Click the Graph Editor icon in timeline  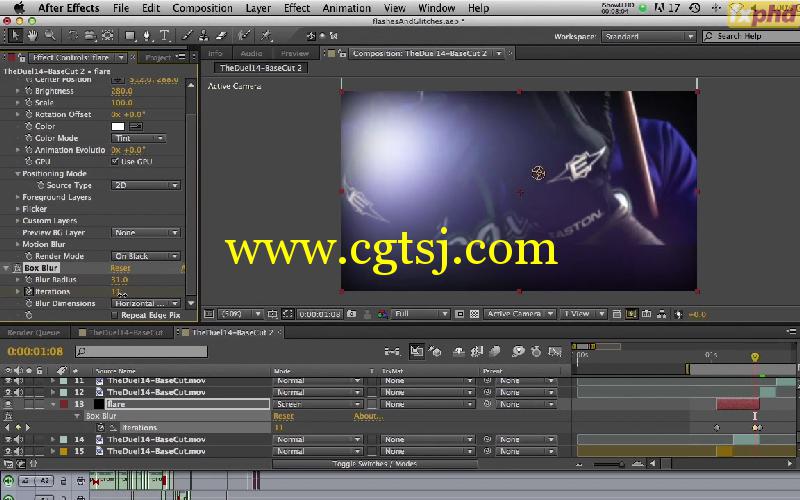pyautogui.click(x=555, y=352)
